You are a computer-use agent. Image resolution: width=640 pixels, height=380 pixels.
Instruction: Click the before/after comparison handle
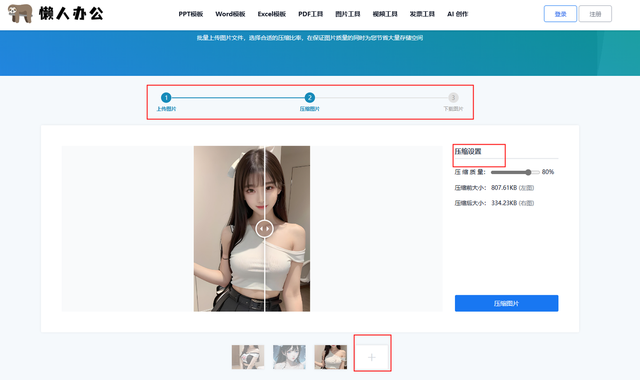[x=264, y=229]
